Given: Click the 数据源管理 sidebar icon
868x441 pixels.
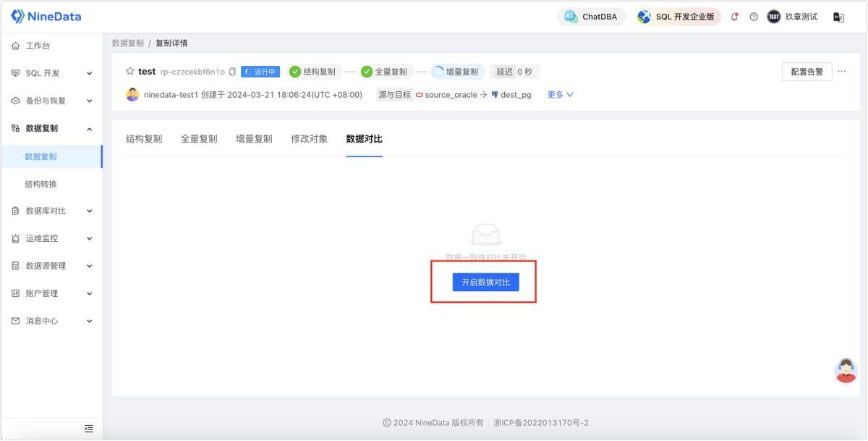Looking at the screenshot, I should (x=16, y=266).
